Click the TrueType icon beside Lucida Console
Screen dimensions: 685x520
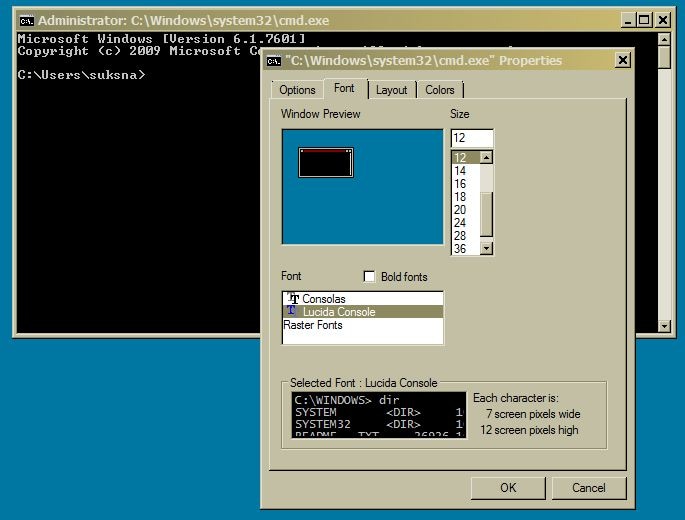tap(291, 311)
